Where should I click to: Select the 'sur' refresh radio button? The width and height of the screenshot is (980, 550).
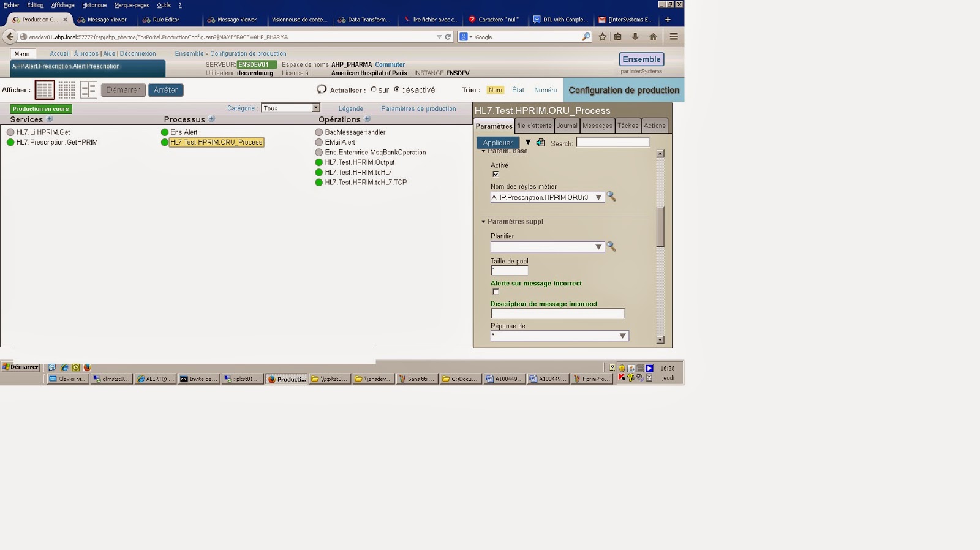click(x=374, y=89)
